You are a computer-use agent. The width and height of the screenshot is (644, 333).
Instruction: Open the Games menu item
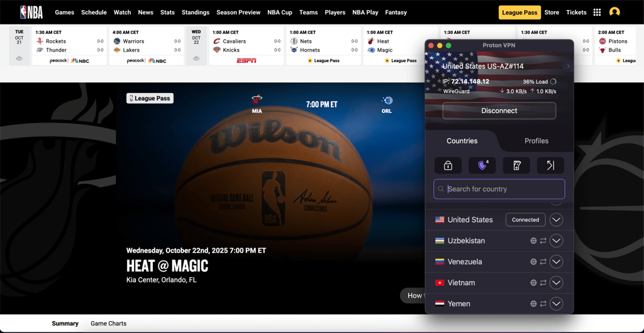coord(65,13)
